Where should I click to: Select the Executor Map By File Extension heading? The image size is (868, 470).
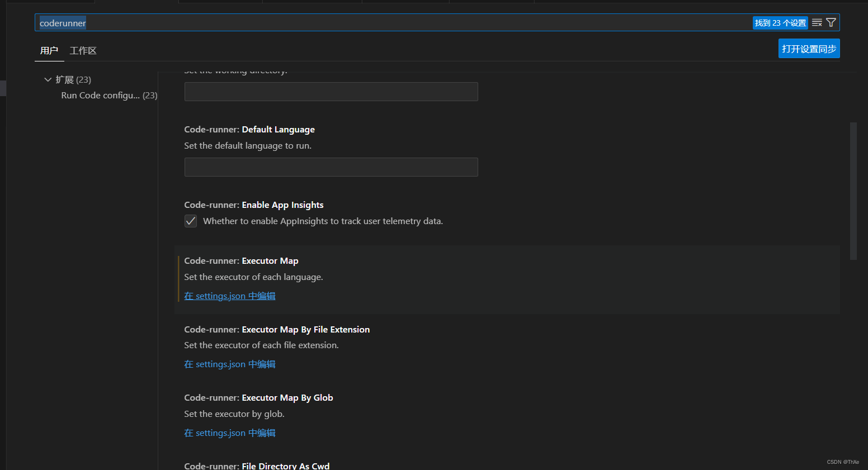coord(277,330)
